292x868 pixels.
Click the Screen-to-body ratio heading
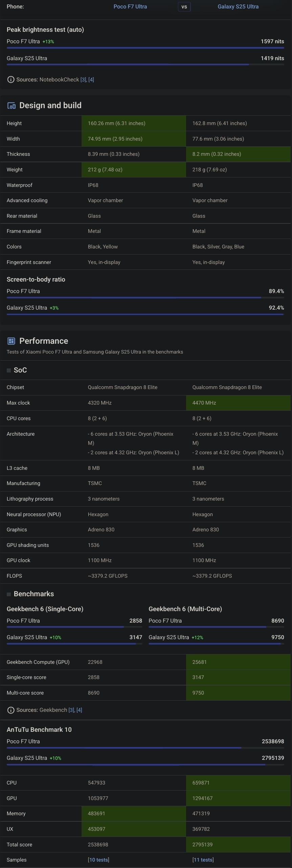(x=36, y=280)
